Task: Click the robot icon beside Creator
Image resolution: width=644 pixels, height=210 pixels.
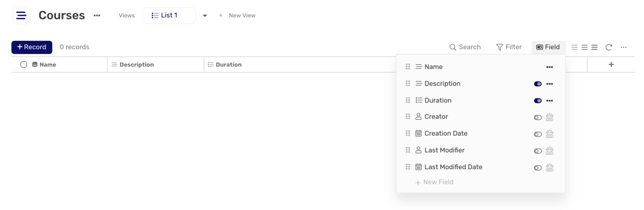Action: tap(549, 117)
